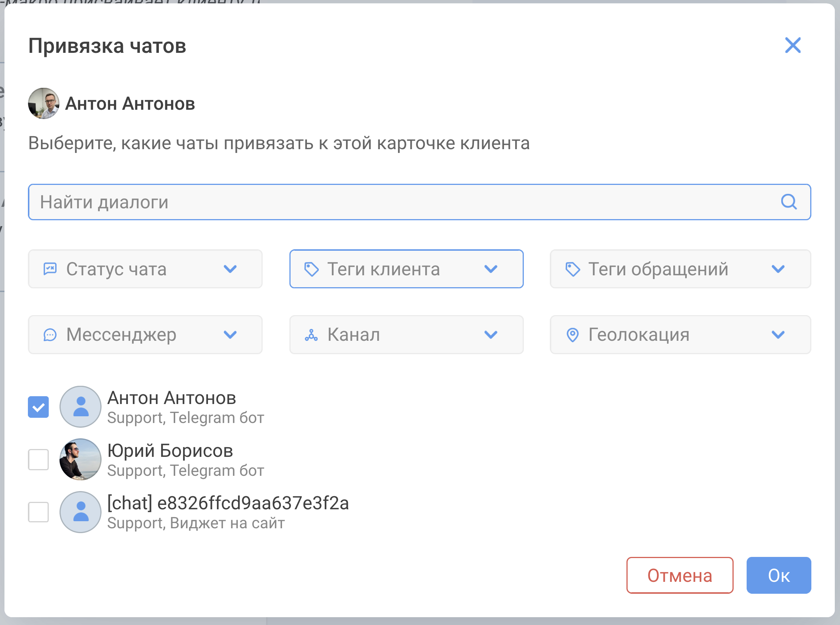840x625 pixels.
Task: Click the Геолокация pin icon
Action: 572,335
